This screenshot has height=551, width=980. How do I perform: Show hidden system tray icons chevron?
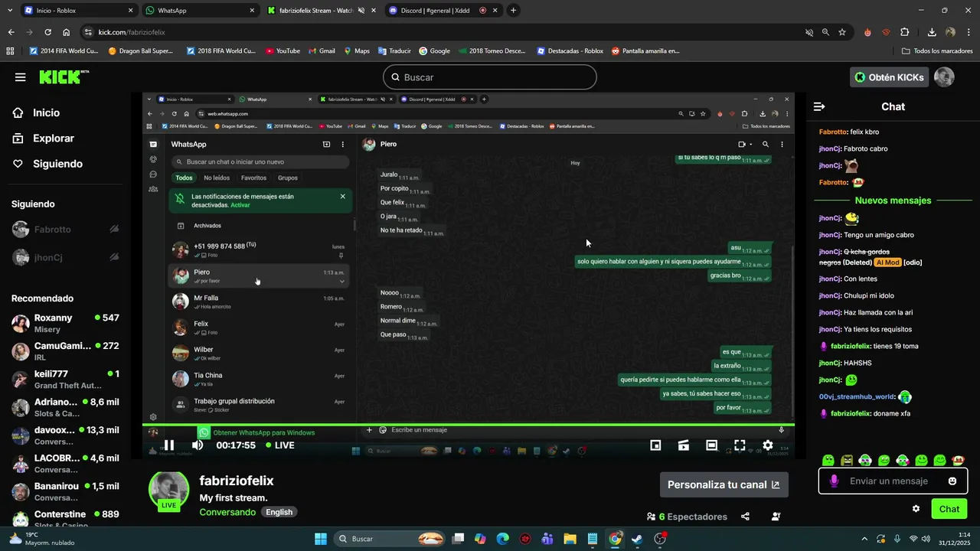pos(864,539)
